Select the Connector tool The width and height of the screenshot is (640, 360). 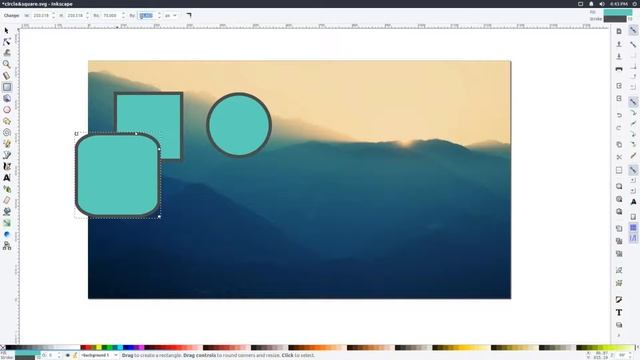point(7,245)
